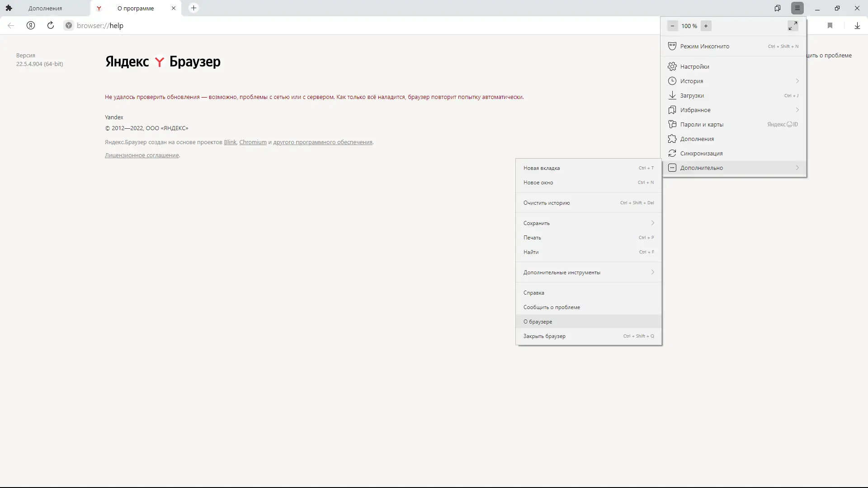Open the Chromium hyperlink

click(253, 142)
